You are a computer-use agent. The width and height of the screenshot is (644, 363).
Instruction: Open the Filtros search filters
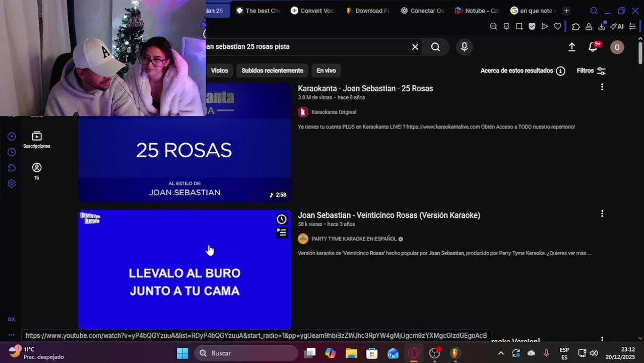pyautogui.click(x=591, y=71)
